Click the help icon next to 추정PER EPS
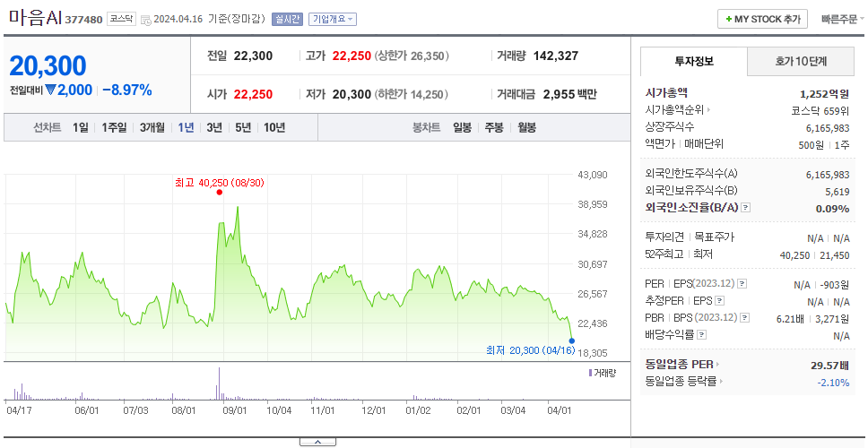The height and width of the screenshot is (448, 868). pyautogui.click(x=719, y=301)
